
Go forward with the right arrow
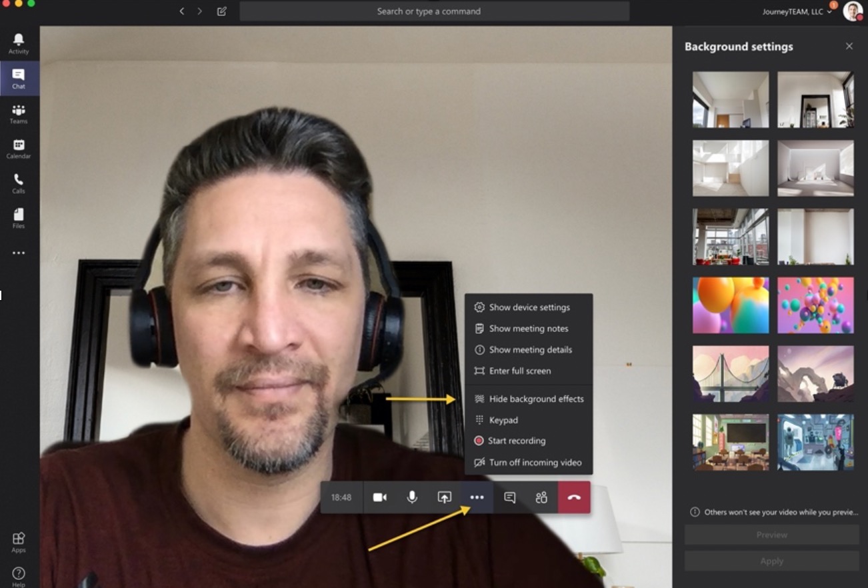pos(200,11)
